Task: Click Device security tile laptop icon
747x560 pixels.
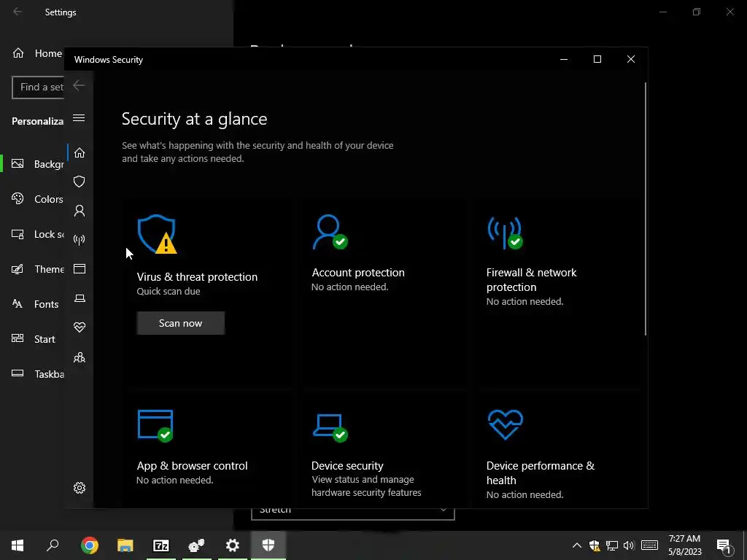Action: [x=330, y=428]
